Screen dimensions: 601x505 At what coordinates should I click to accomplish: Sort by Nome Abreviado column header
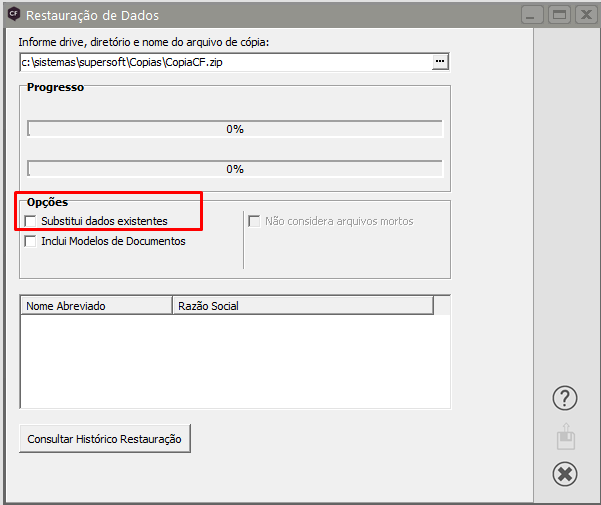coord(95,305)
